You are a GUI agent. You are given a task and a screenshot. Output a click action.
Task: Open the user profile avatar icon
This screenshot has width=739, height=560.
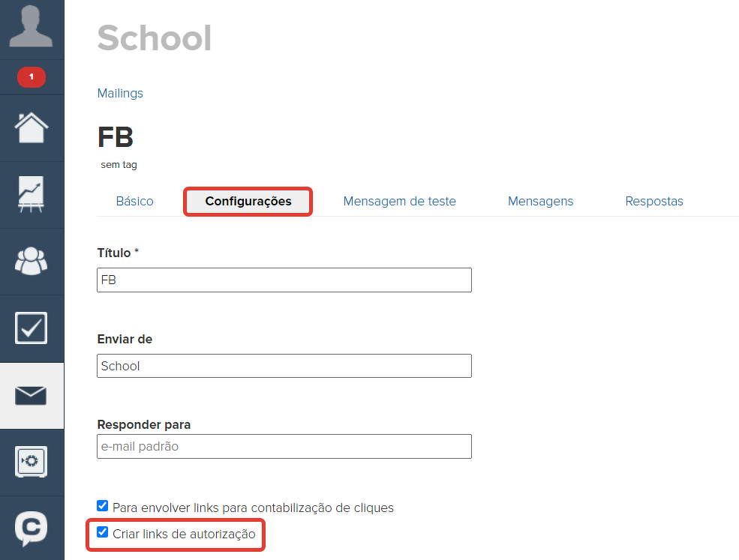pyautogui.click(x=32, y=28)
